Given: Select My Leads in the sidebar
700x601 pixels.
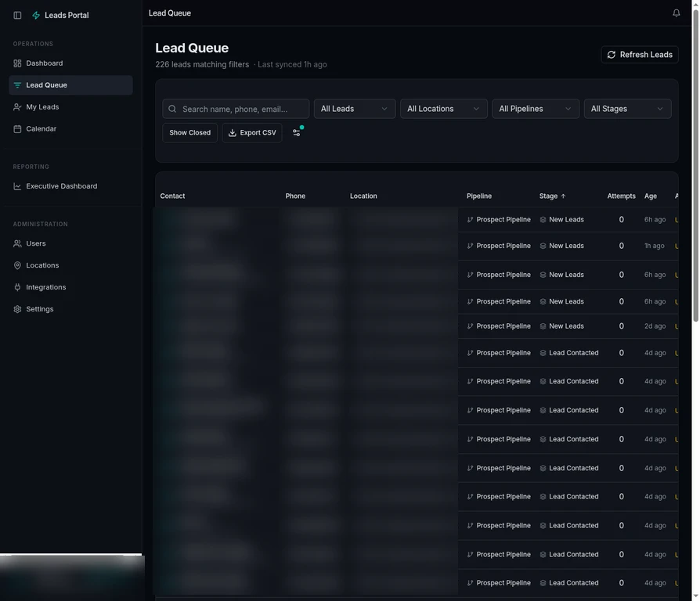Looking at the screenshot, I should tap(43, 106).
